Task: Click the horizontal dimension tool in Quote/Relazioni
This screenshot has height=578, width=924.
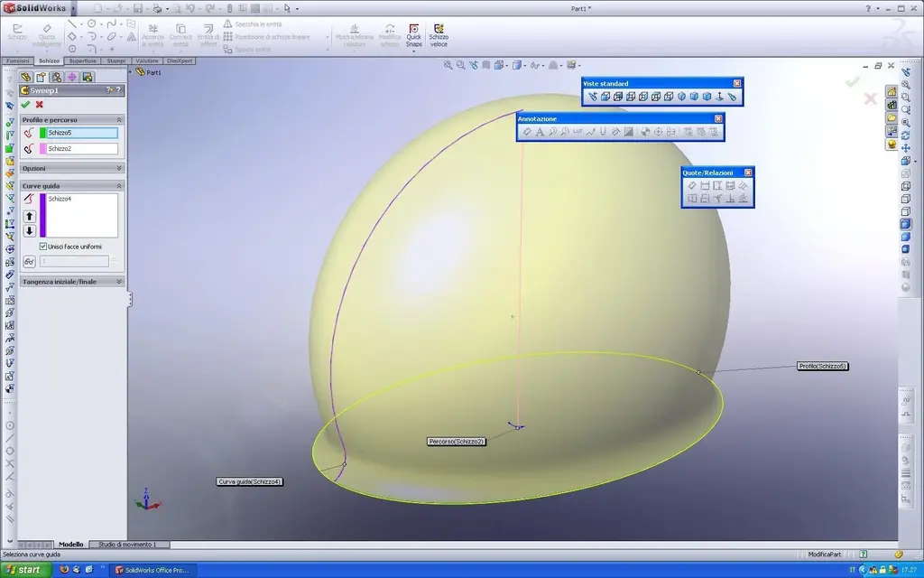Action: (x=705, y=186)
